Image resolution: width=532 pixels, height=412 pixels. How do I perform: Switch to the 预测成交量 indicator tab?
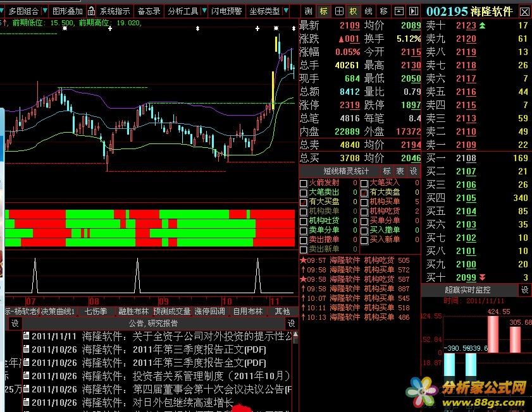click(x=172, y=311)
